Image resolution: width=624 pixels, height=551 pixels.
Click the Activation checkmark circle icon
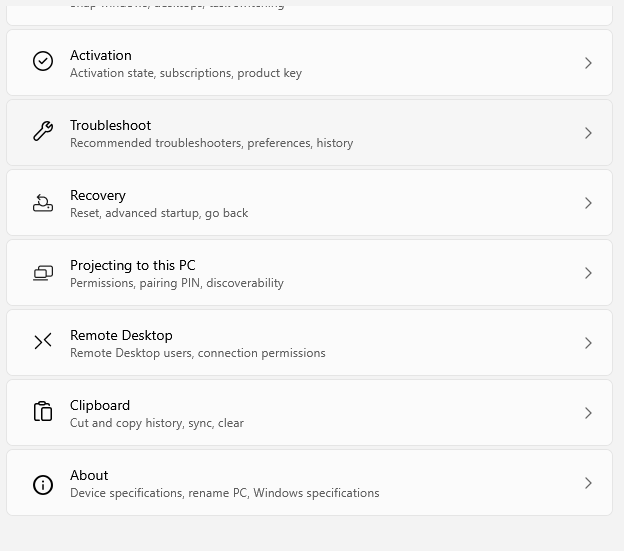pos(43,61)
